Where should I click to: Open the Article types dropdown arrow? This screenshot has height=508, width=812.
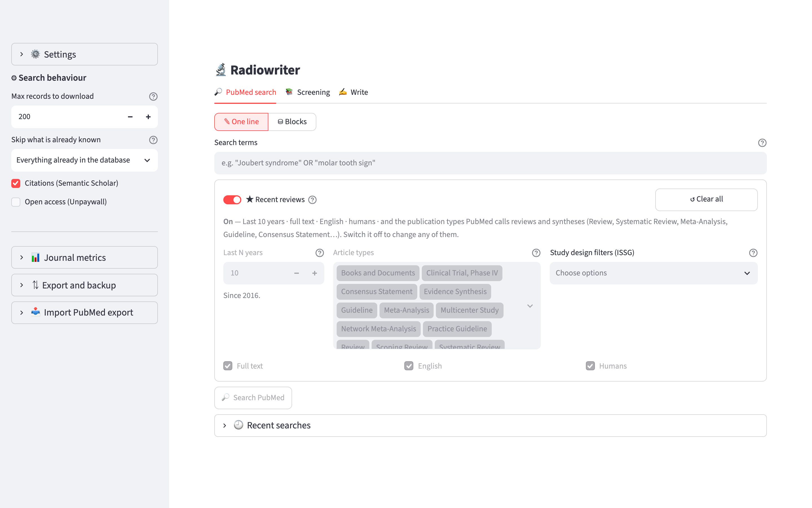[x=530, y=306]
